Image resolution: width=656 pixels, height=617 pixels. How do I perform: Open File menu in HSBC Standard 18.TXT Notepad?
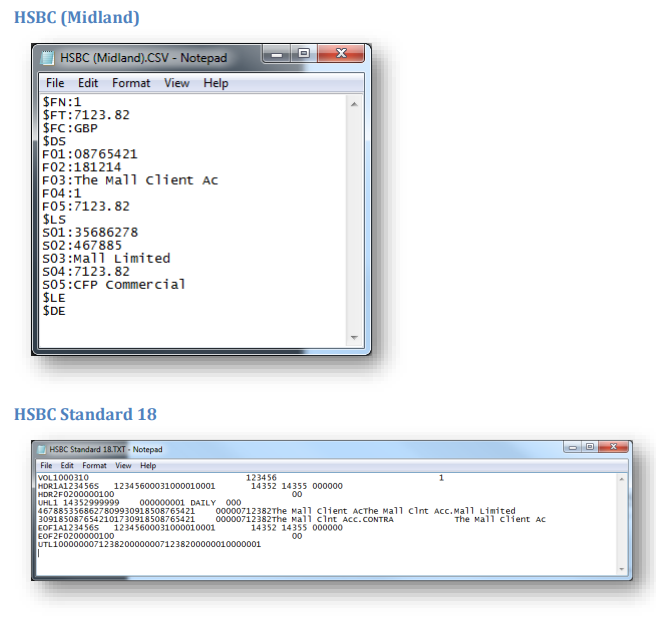point(46,466)
